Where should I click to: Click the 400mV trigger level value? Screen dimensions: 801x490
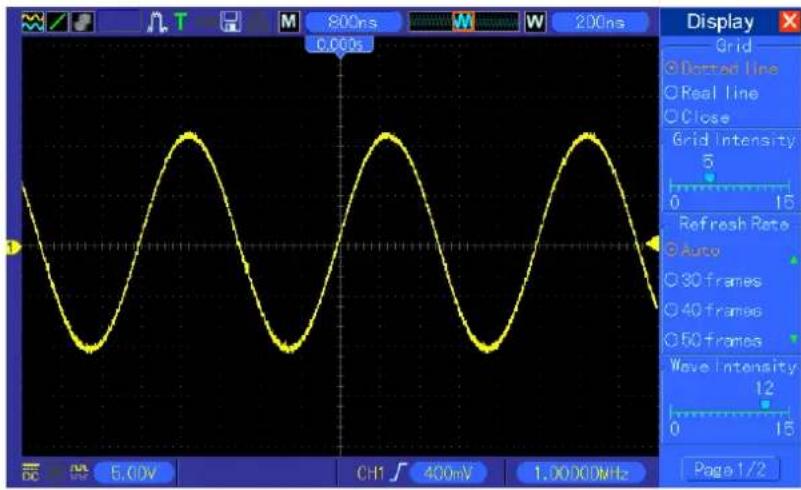coord(448,473)
